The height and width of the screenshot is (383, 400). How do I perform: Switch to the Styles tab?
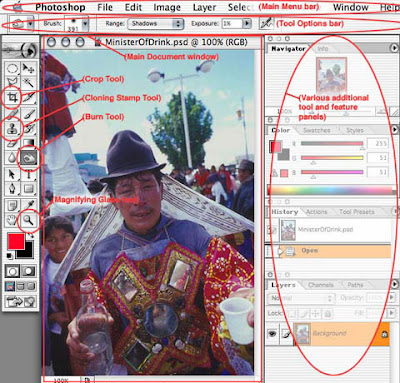[355, 130]
